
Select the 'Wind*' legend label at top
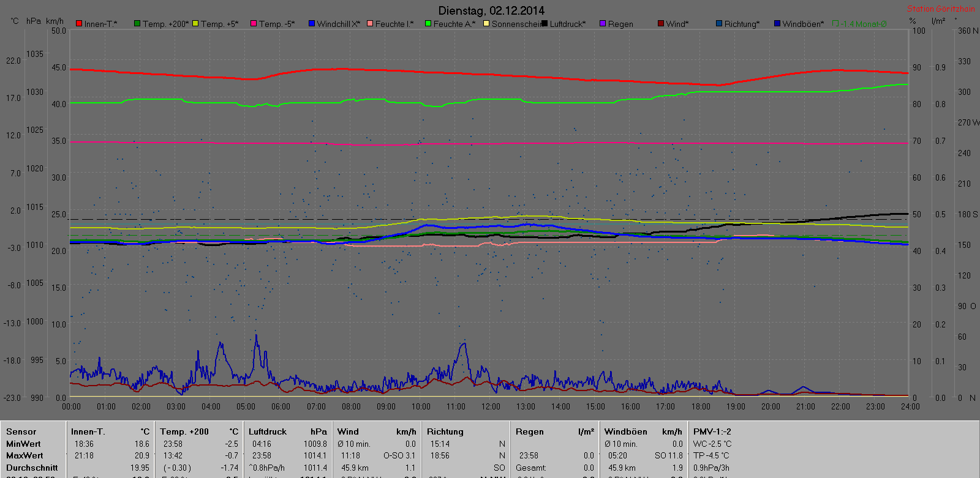pyautogui.click(x=677, y=24)
